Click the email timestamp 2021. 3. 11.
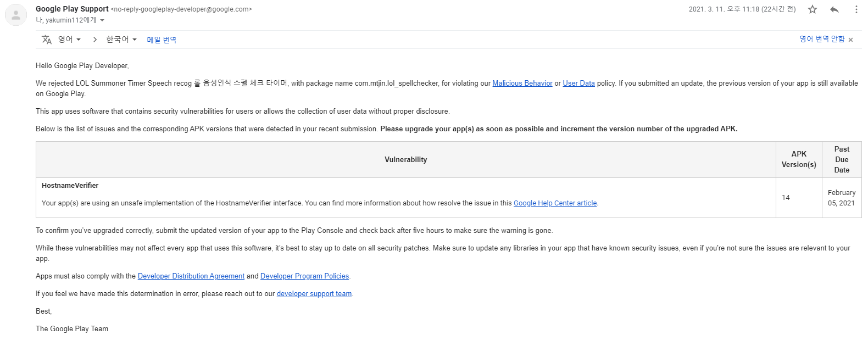The image size is (868, 351). click(742, 9)
